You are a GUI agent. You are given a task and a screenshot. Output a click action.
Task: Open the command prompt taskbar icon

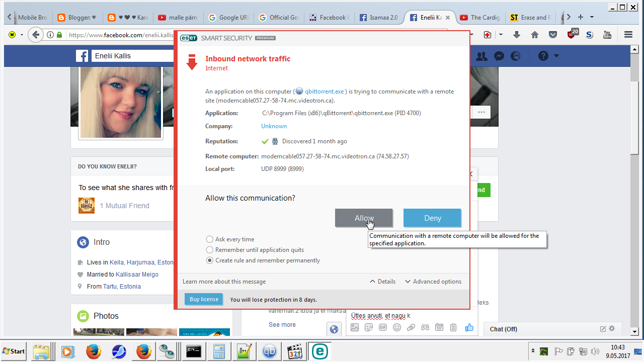tap(194, 351)
